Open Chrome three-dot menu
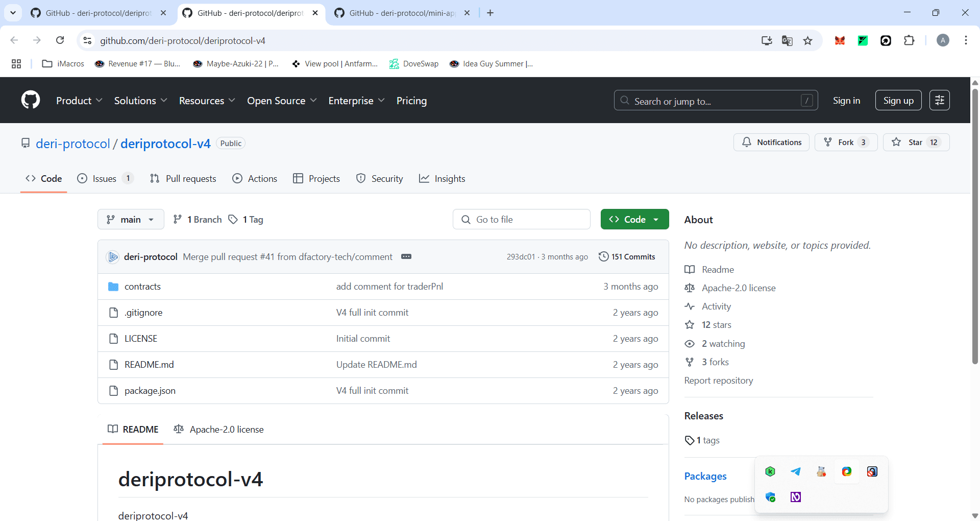 click(966, 40)
